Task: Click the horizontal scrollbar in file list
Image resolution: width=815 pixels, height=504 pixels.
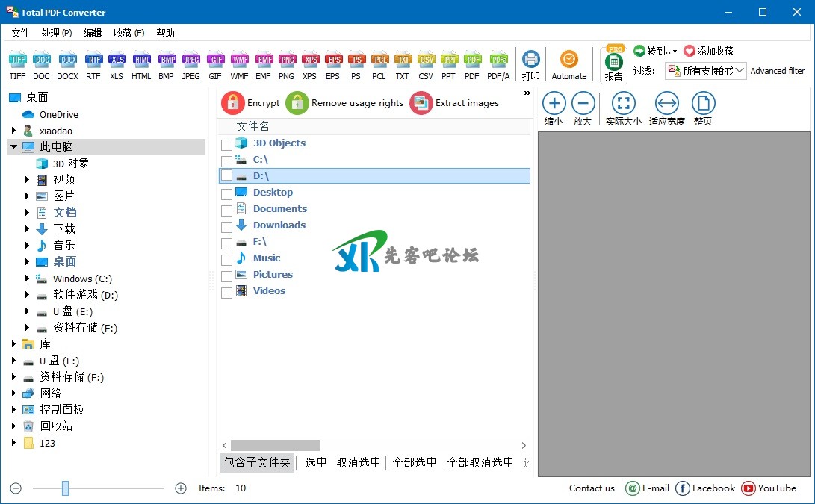Action: (275, 445)
